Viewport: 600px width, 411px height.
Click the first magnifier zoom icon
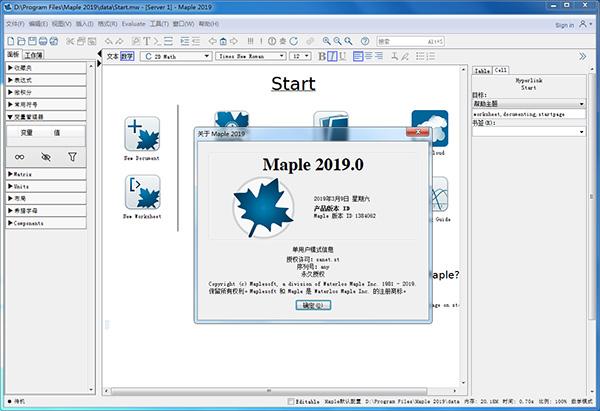pyautogui.click(x=326, y=41)
